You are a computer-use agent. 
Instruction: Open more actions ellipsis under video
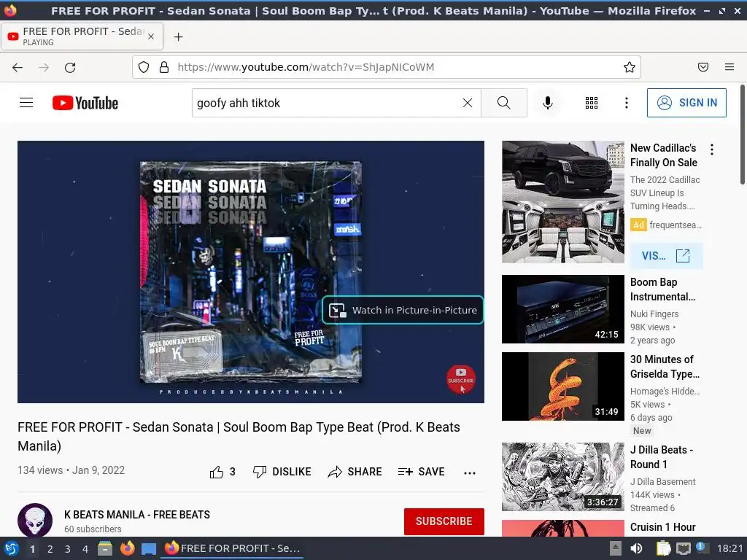(x=470, y=472)
